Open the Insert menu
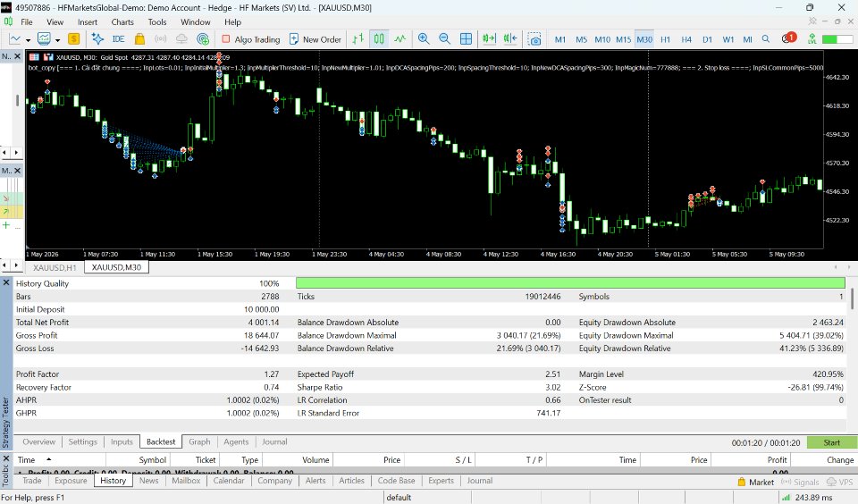 (x=88, y=21)
